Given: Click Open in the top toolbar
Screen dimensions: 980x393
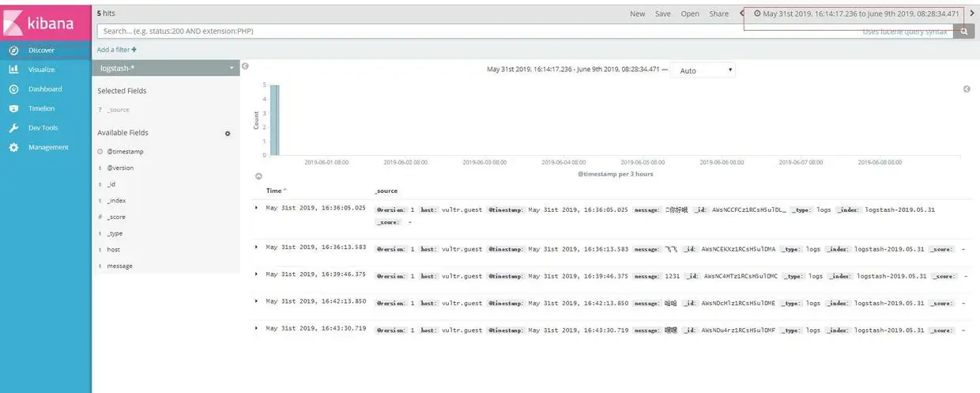Looking at the screenshot, I should point(690,13).
